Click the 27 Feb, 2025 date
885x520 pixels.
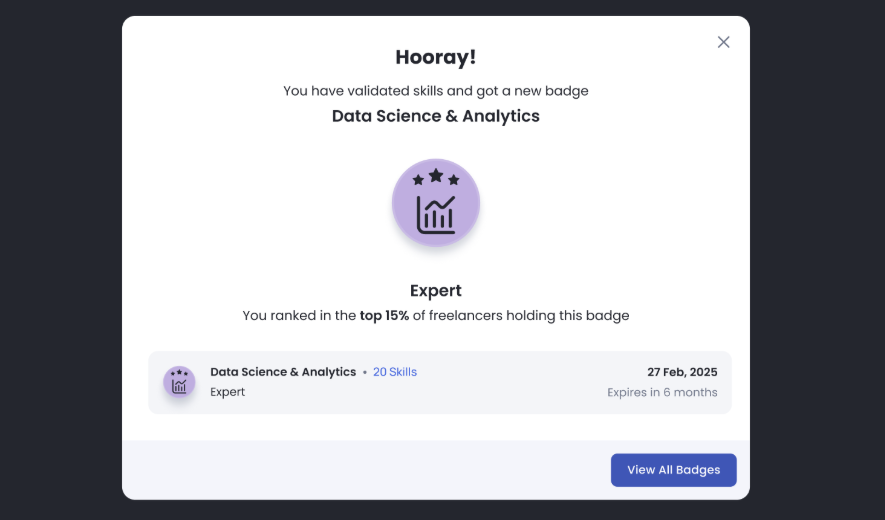[x=682, y=372]
